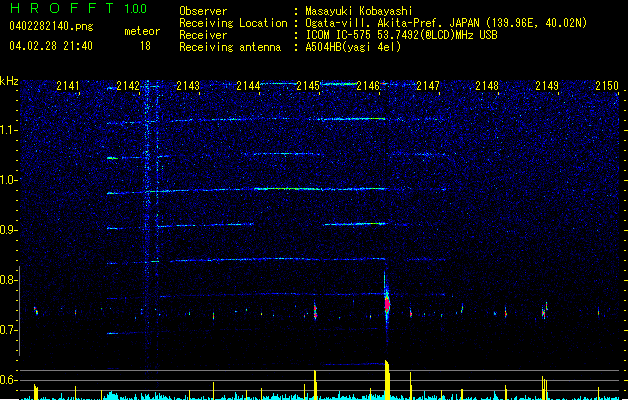This screenshot has height=400, width=629.
Task: Click the 0.7 kHz axis label
Action: tap(9, 330)
